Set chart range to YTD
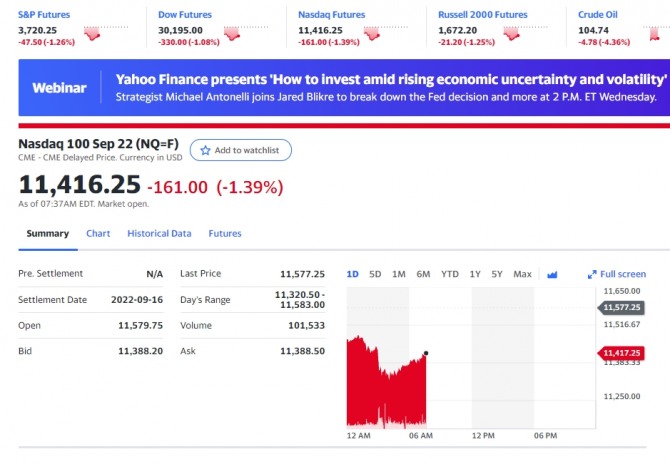Screen dimensions: 670x464 pos(450,274)
